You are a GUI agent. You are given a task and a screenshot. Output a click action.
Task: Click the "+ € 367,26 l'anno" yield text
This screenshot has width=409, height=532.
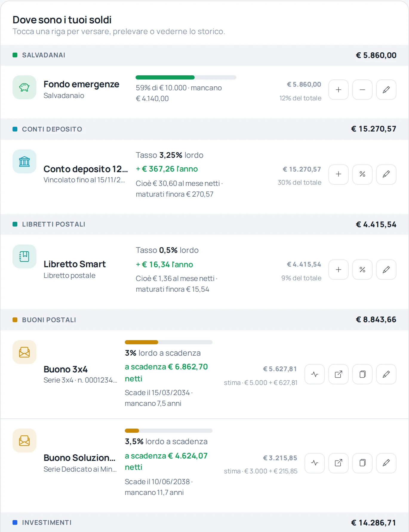[167, 169]
